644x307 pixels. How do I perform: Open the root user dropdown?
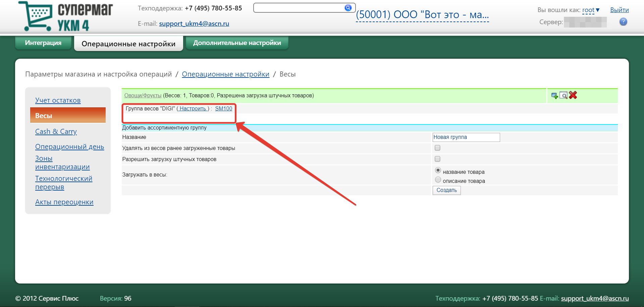tap(591, 10)
